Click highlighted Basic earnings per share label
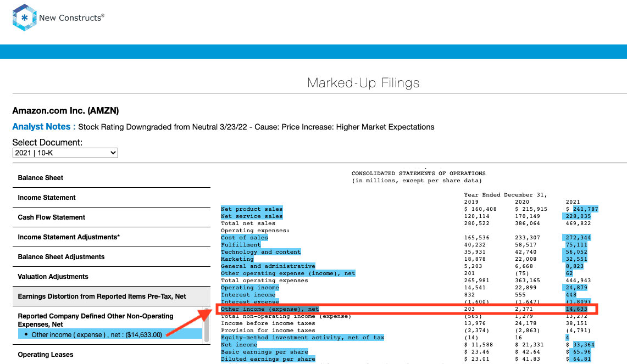Screen dimensions: 627x364 [x=264, y=352]
